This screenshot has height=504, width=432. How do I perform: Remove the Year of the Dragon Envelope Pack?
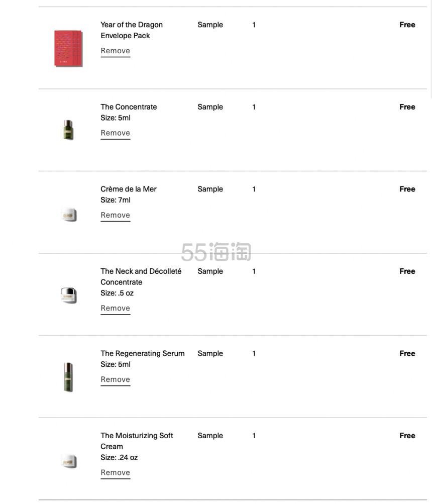click(116, 51)
